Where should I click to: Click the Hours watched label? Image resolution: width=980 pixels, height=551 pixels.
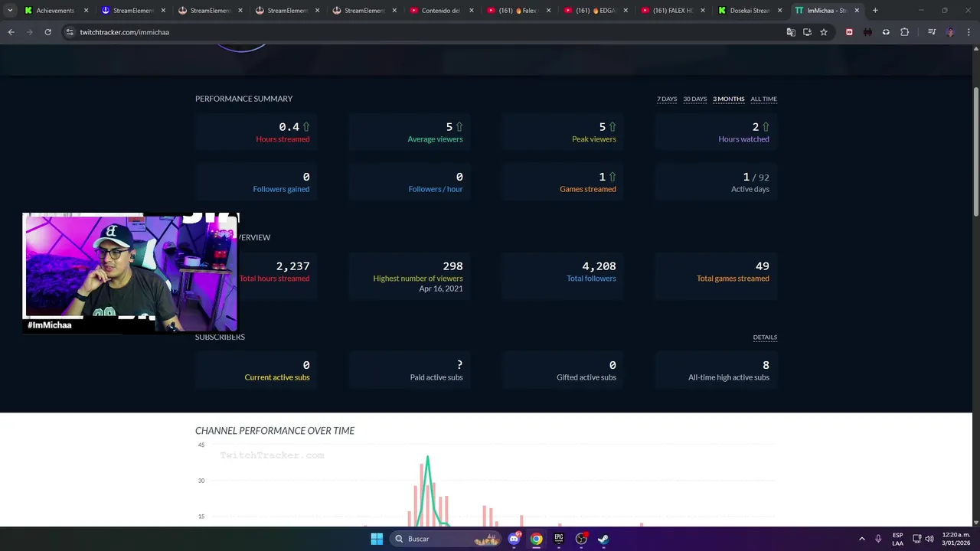pos(743,139)
